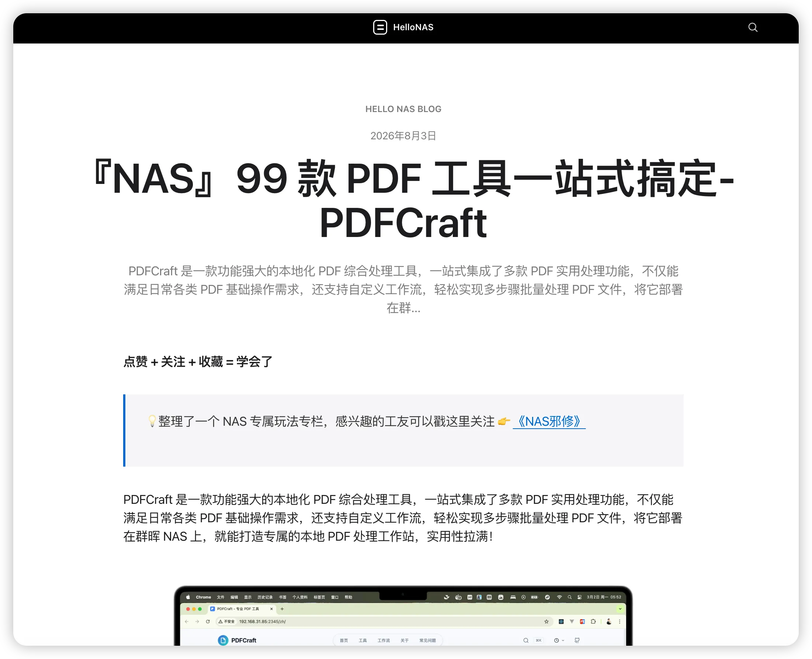The width and height of the screenshot is (812, 659).
Task: Go to the HELLO NAS BLOG category
Action: point(403,109)
